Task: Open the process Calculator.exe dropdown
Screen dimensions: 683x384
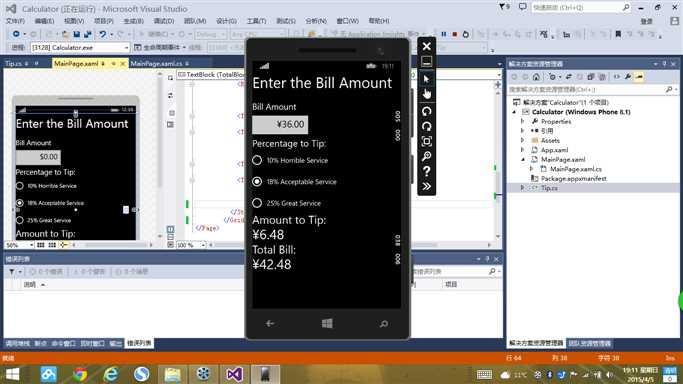Action: 126,47
